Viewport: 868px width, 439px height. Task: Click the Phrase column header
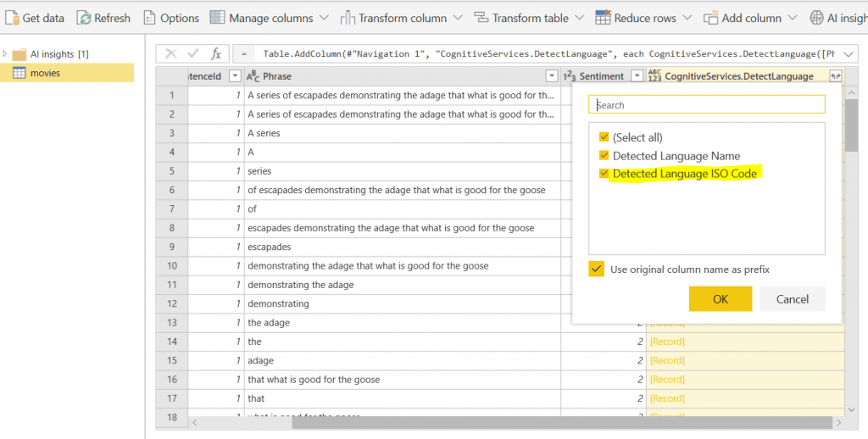[x=403, y=76]
